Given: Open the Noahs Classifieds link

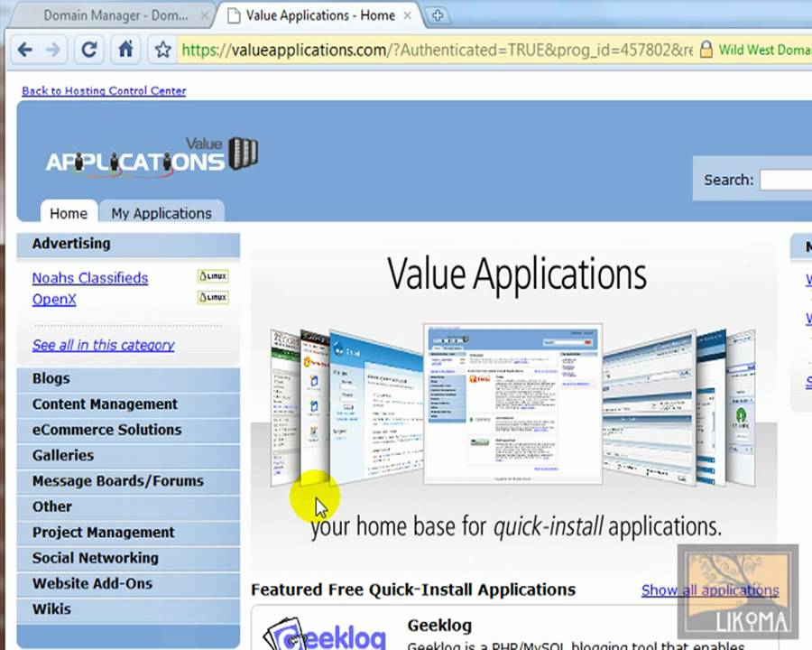Looking at the screenshot, I should point(90,278).
